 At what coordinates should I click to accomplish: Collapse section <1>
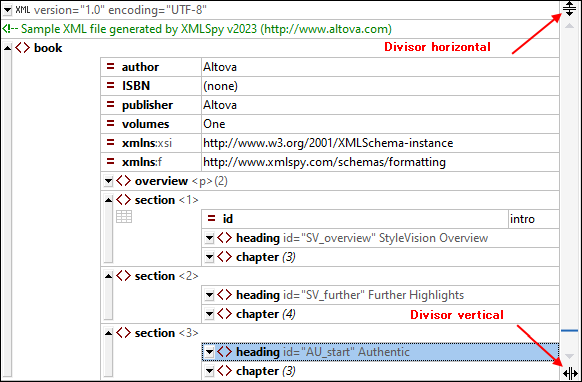[x=108, y=200]
